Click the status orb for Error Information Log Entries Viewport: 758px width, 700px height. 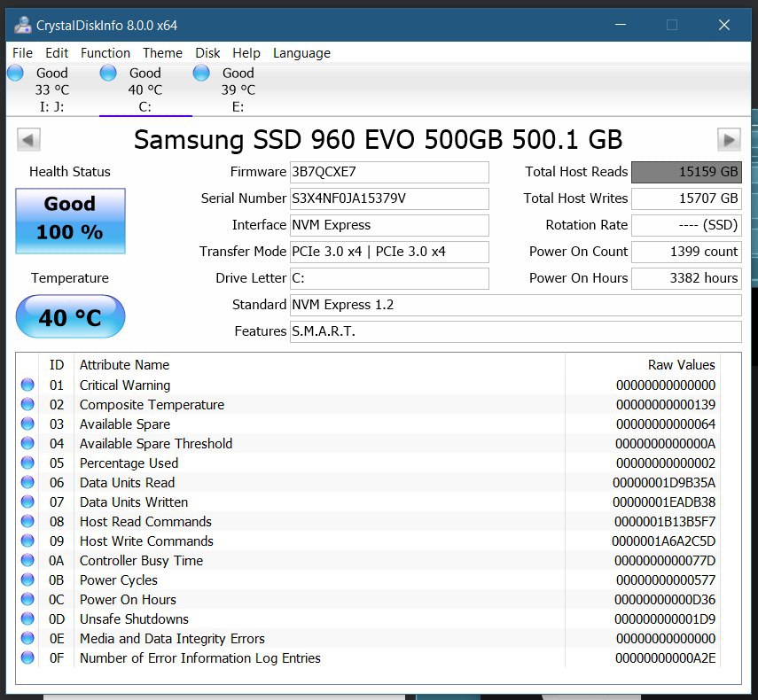pyautogui.click(x=27, y=657)
